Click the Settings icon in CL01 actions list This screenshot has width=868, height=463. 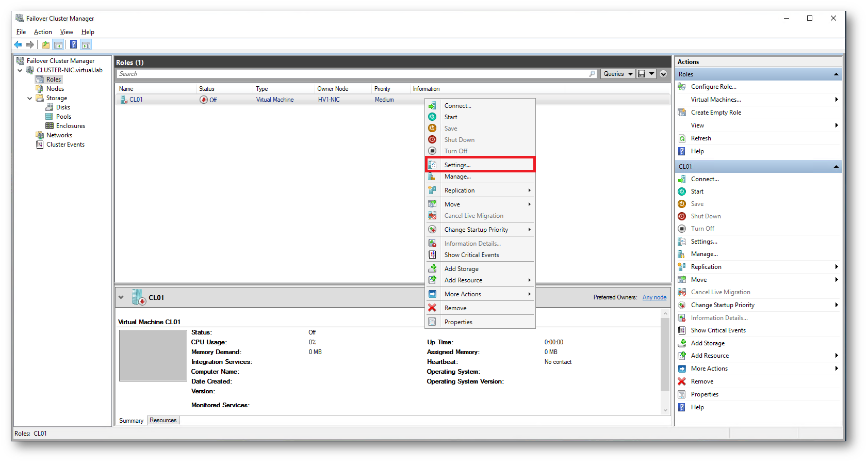click(x=682, y=242)
